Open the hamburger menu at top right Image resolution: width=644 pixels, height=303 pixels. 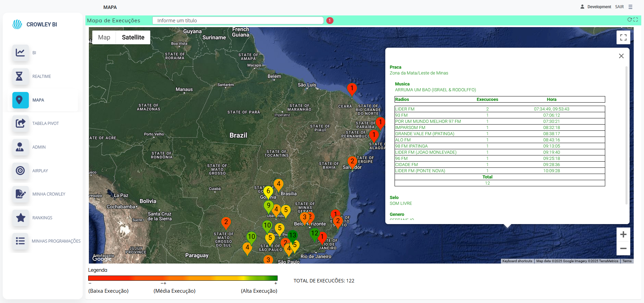pyautogui.click(x=630, y=7)
